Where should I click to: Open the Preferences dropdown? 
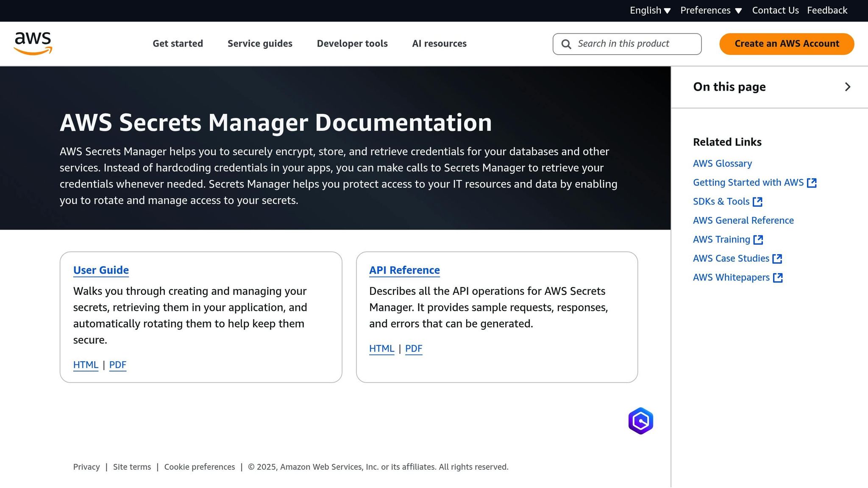click(711, 11)
